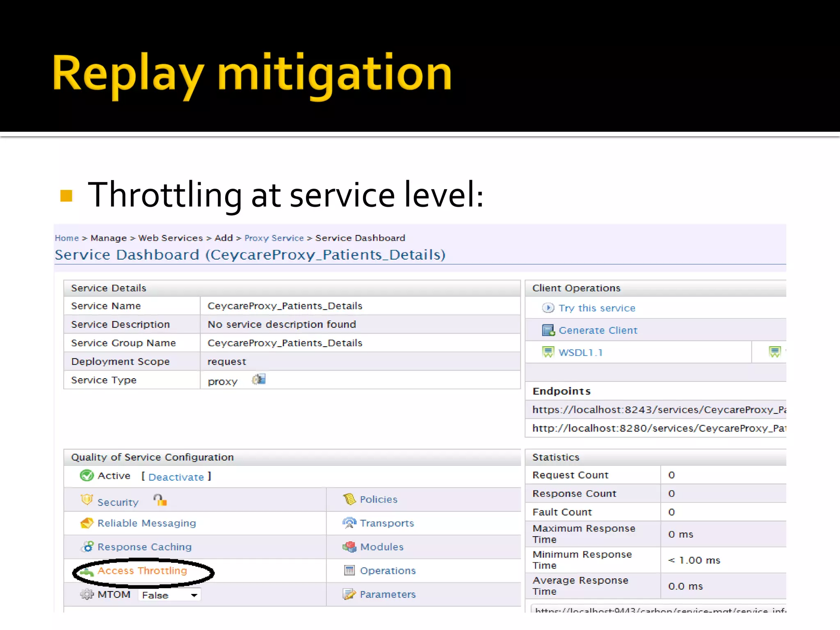
Task: Click the Client Operations panel header
Action: [655, 288]
